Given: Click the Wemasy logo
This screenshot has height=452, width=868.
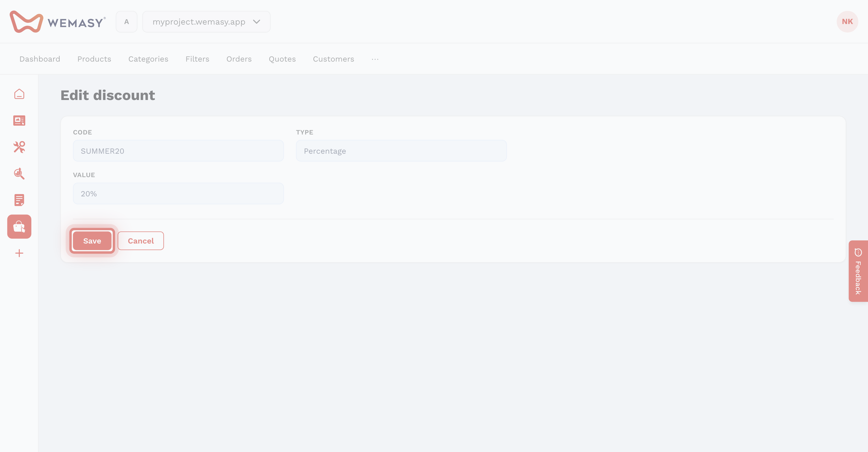Looking at the screenshot, I should (58, 22).
